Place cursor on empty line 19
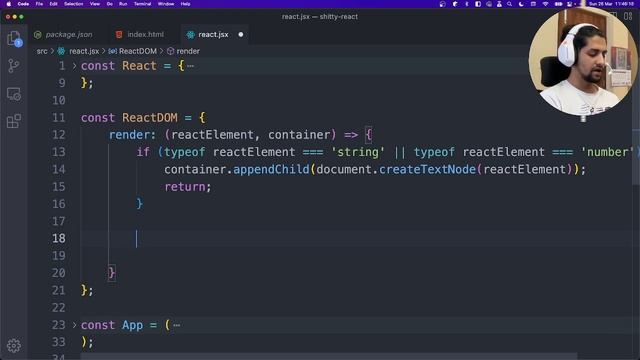Screen dimensions: 640x360 click(x=355, y=256)
